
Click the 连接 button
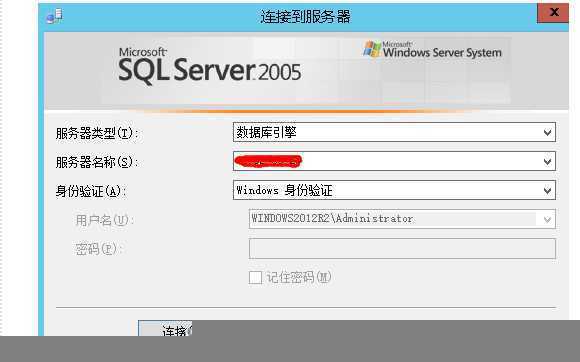pyautogui.click(x=165, y=329)
